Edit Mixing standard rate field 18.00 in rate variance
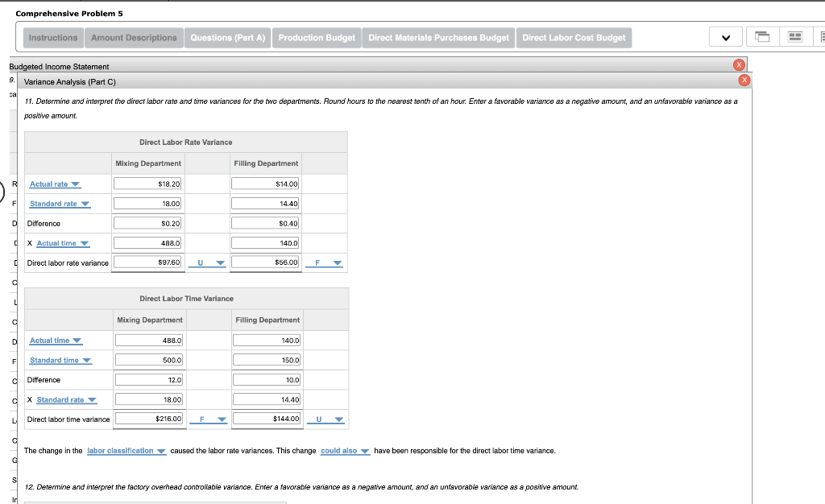The width and height of the screenshot is (825, 504). 147,204
